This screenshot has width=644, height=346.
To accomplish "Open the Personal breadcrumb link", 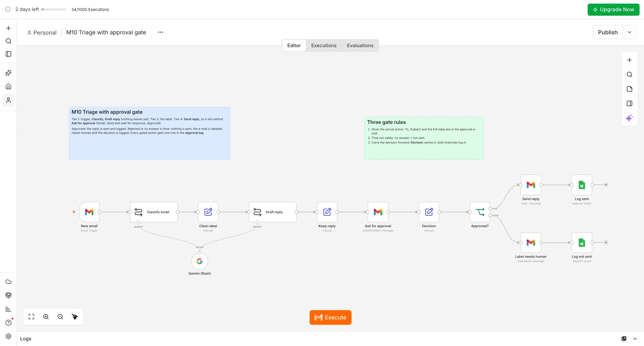I will [42, 32].
